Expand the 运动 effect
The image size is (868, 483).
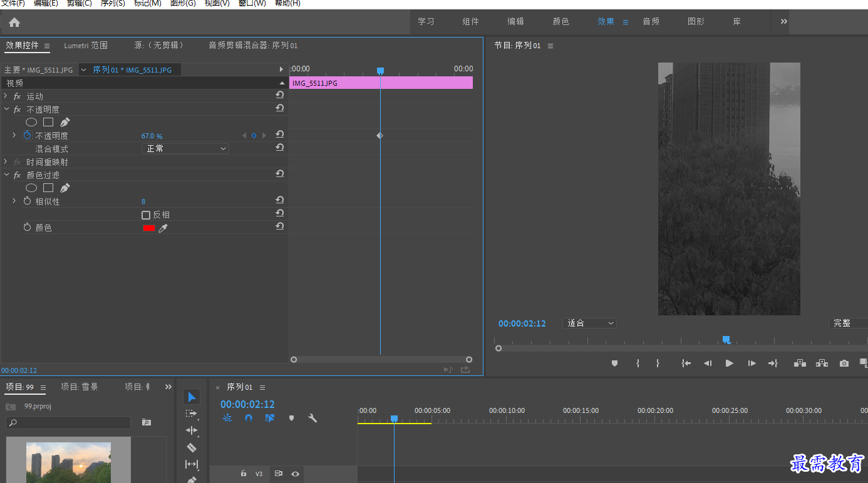[x=6, y=96]
